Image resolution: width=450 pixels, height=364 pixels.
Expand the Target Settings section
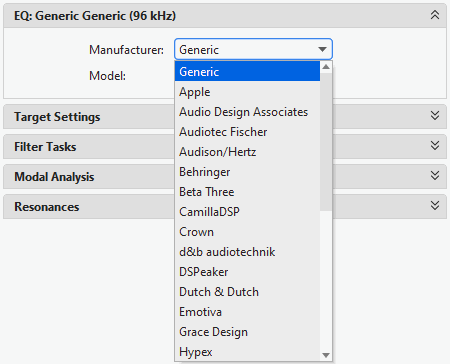click(435, 116)
